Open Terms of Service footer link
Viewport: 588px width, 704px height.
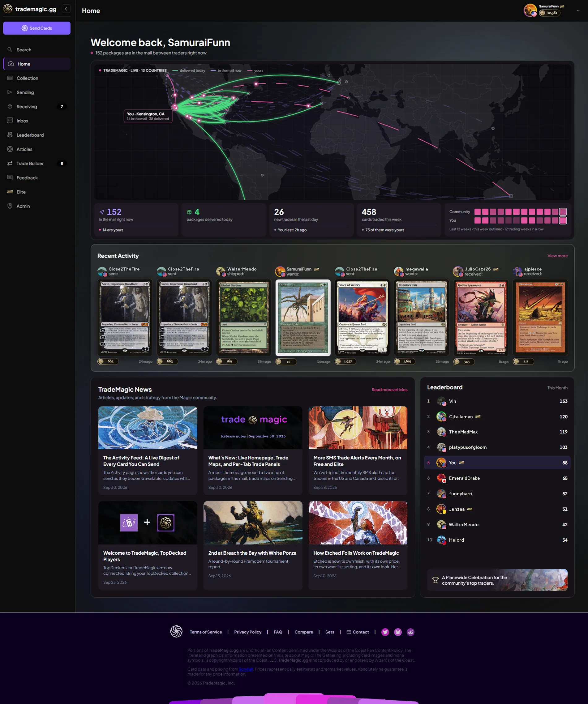click(x=206, y=632)
